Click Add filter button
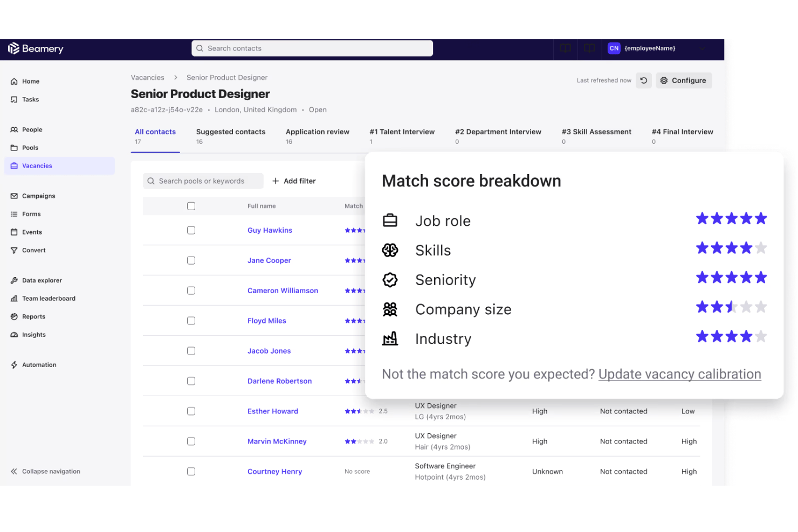798x532 pixels. coord(294,182)
